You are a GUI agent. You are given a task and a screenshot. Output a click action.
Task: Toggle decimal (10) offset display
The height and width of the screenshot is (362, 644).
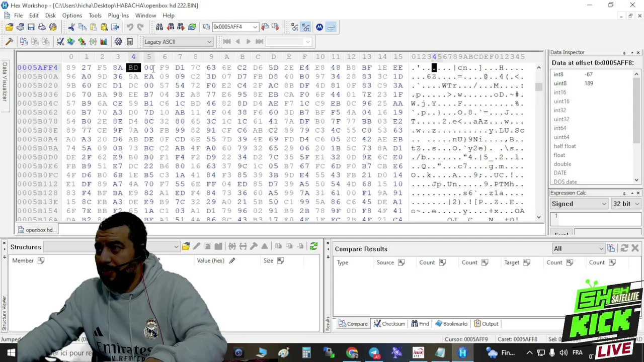coord(294,27)
